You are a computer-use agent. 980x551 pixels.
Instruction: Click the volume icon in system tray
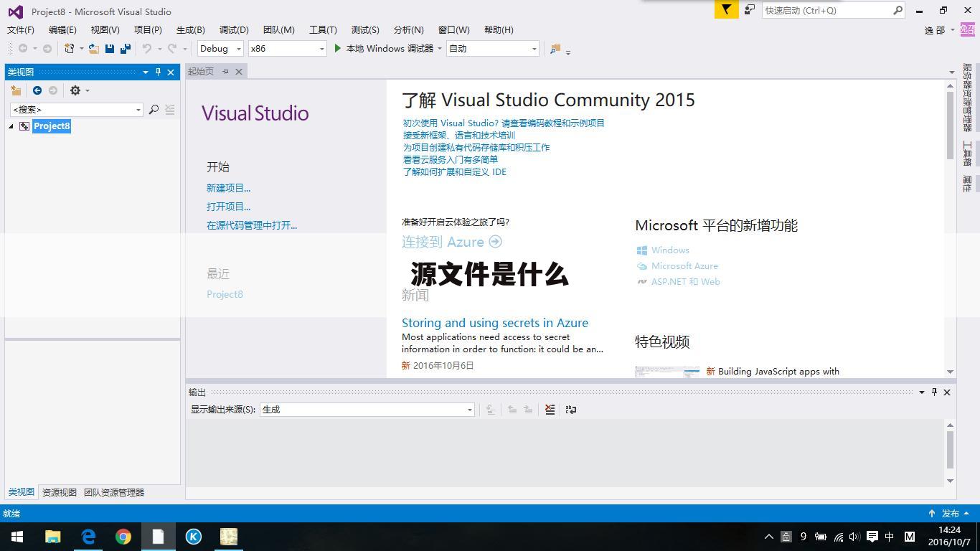[x=854, y=537]
